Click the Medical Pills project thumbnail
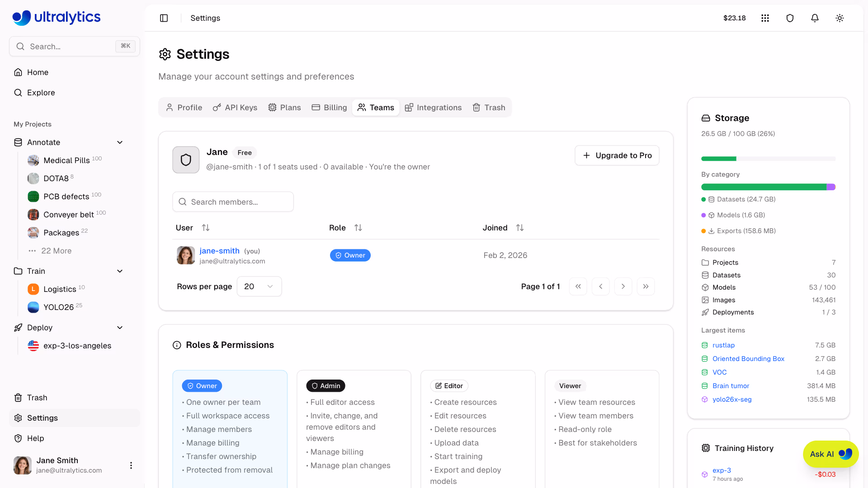Screen dimensions: 868x488 (33, 160)
